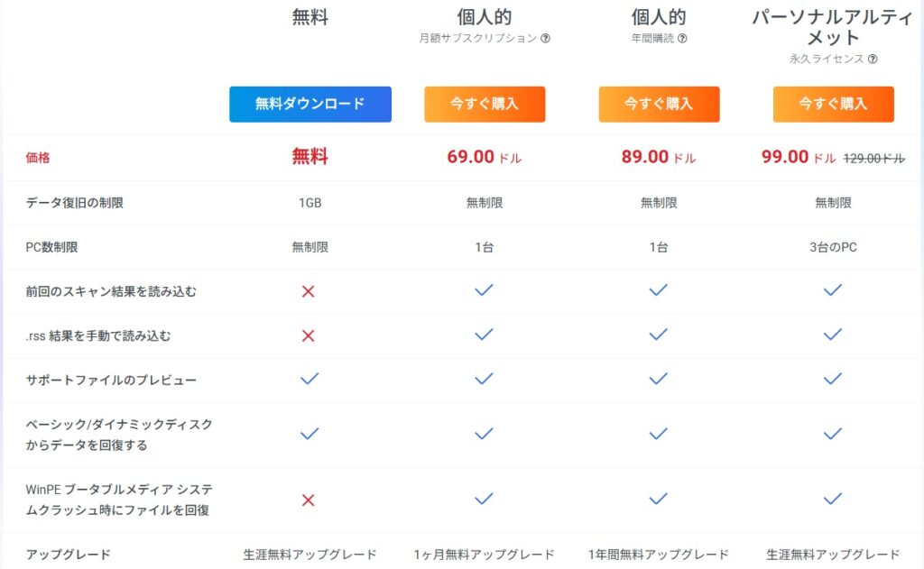This screenshot has width=924, height=569.
Task: Click the help icon beside 年間購読
Action: click(682, 38)
